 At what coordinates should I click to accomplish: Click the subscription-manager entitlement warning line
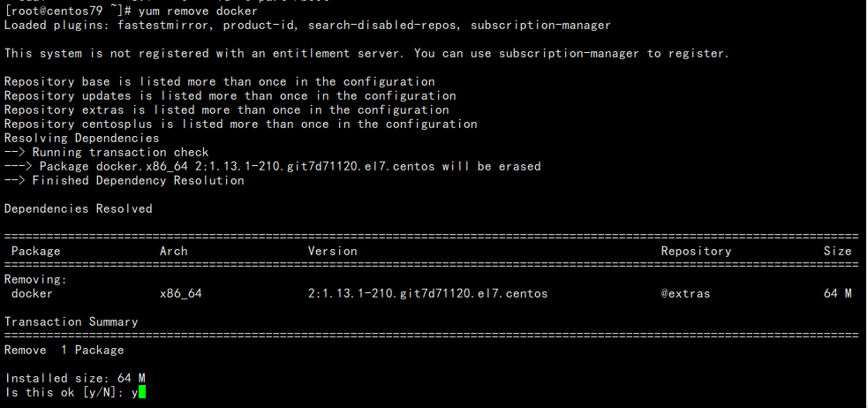pos(366,53)
